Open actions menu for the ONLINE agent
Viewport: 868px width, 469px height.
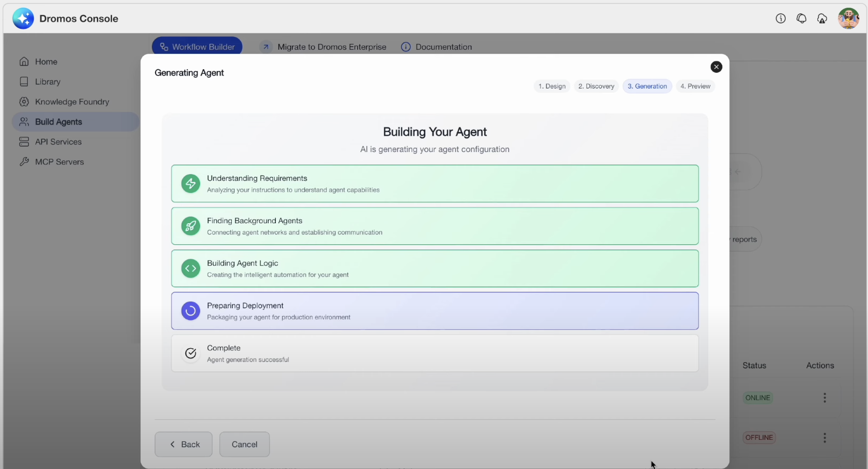(x=824, y=398)
